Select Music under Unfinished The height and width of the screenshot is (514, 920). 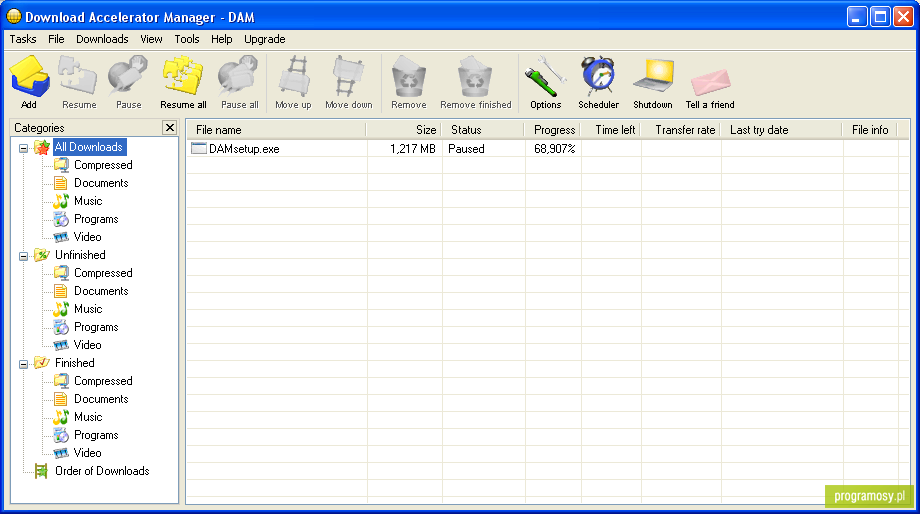point(88,309)
